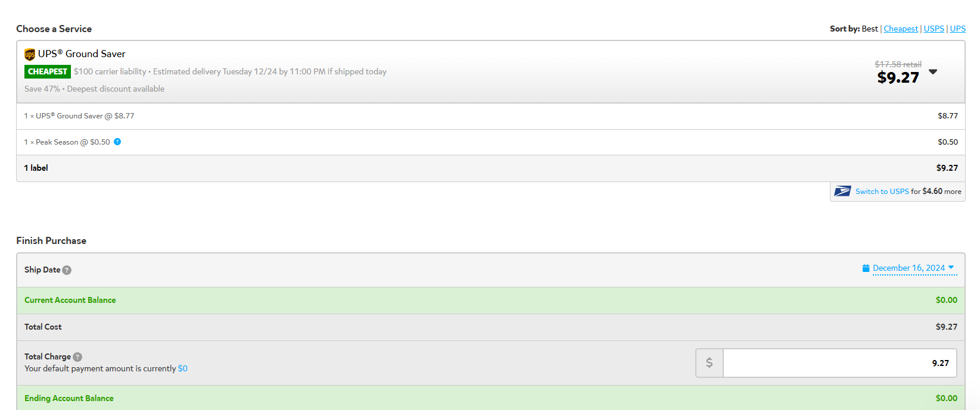Click the Ending Account Balance label
The height and width of the screenshot is (410, 980).
click(69, 398)
